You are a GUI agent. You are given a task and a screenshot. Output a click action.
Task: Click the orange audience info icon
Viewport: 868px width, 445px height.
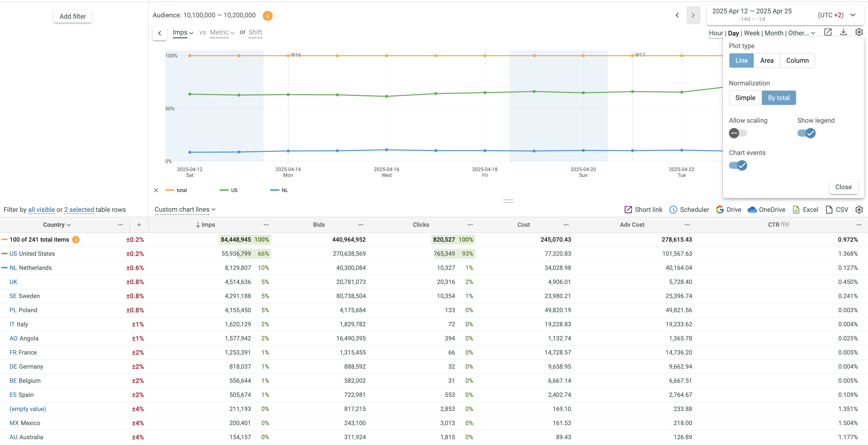point(268,16)
